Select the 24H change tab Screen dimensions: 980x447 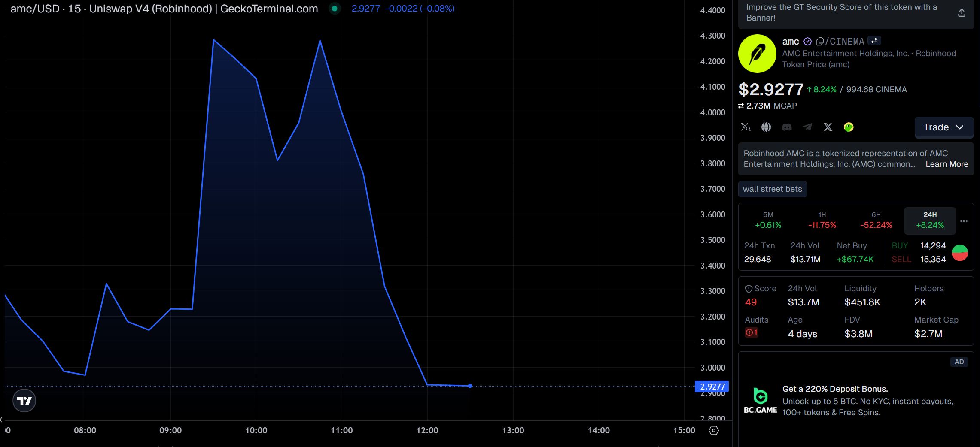pyautogui.click(x=930, y=220)
